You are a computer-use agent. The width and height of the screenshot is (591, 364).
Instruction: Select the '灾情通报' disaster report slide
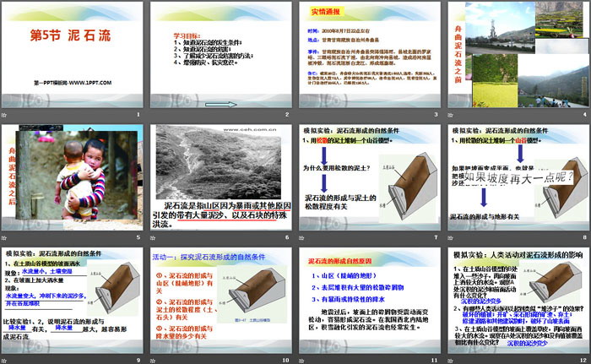pyautogui.click(x=368, y=55)
